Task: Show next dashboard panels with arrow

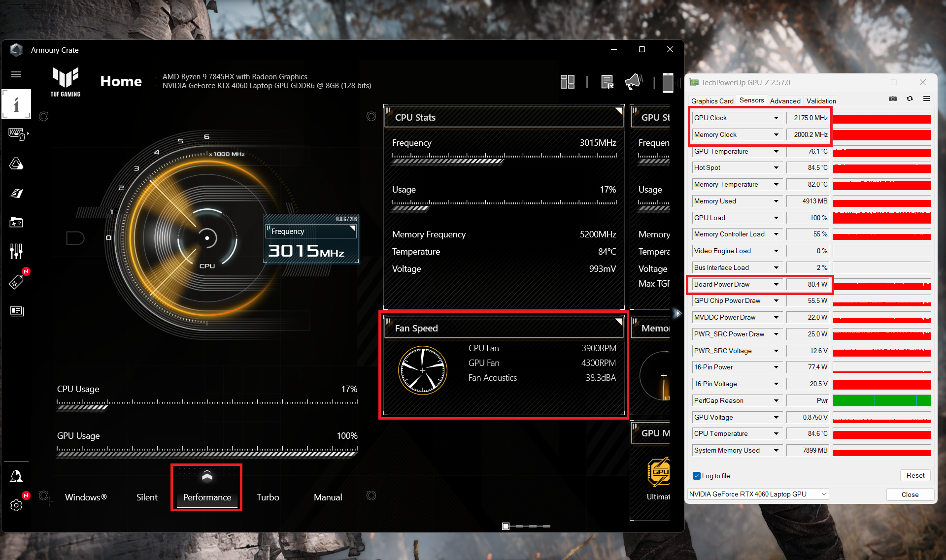Action: [x=677, y=313]
